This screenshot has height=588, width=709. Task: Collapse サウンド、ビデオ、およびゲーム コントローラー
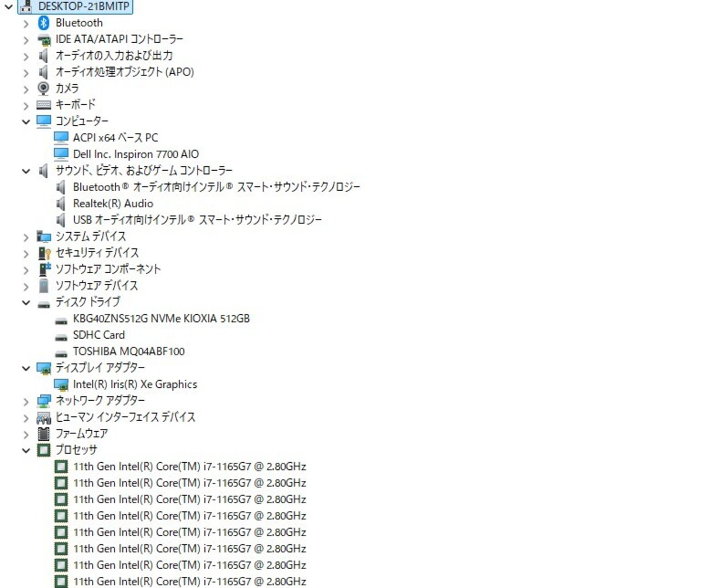click(x=25, y=171)
